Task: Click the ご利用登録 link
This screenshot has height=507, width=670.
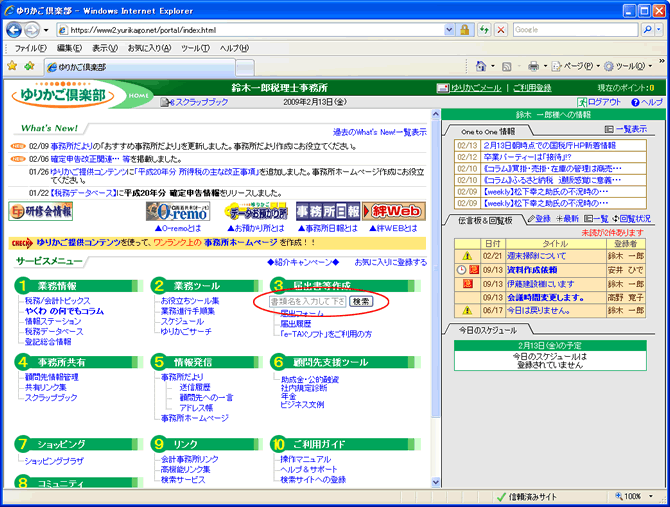Action: pos(532,88)
